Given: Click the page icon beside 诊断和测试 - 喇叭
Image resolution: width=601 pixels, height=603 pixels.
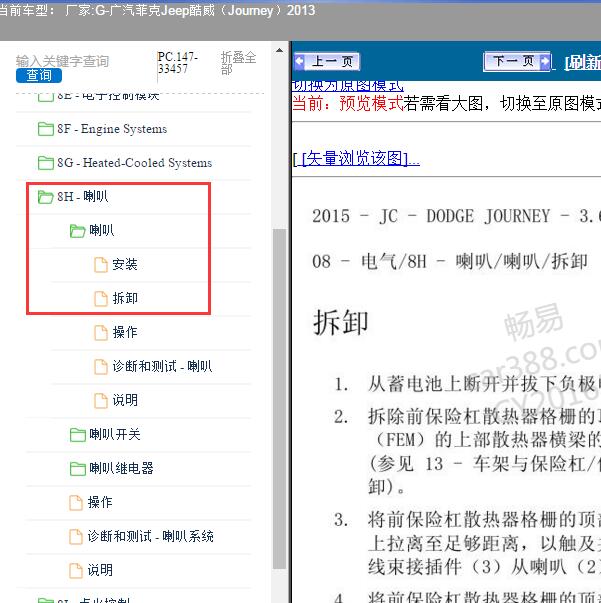Looking at the screenshot, I should (x=101, y=366).
